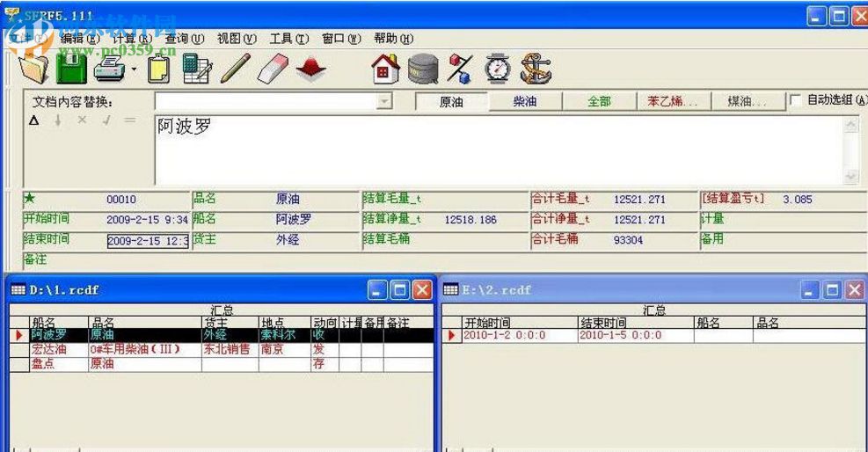This screenshot has height=452, width=868.
Task: Click the 煤油... filter button
Action: pyautogui.click(x=748, y=102)
